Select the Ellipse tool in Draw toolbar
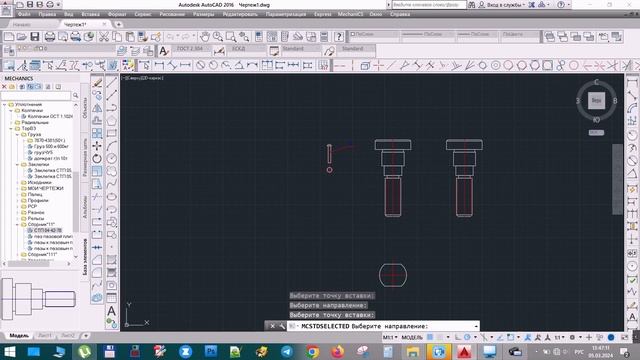Image resolution: width=640 pixels, height=360 pixels. [112, 197]
